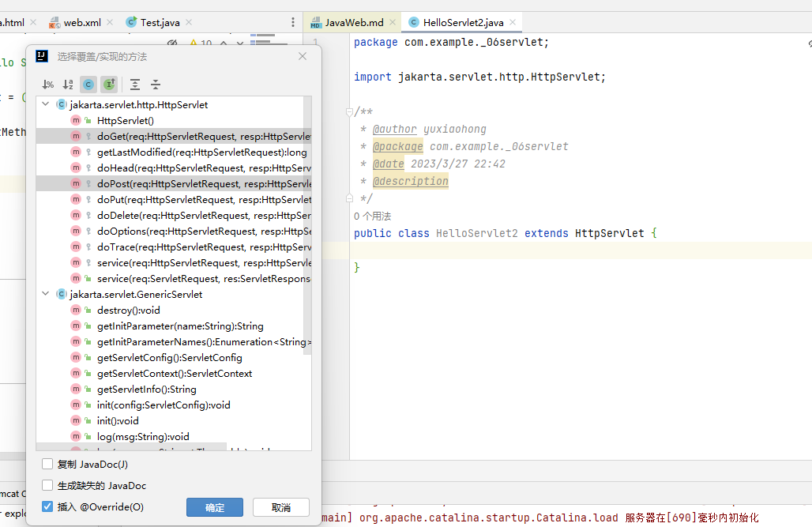Close the Test.java tab

[x=189, y=22]
